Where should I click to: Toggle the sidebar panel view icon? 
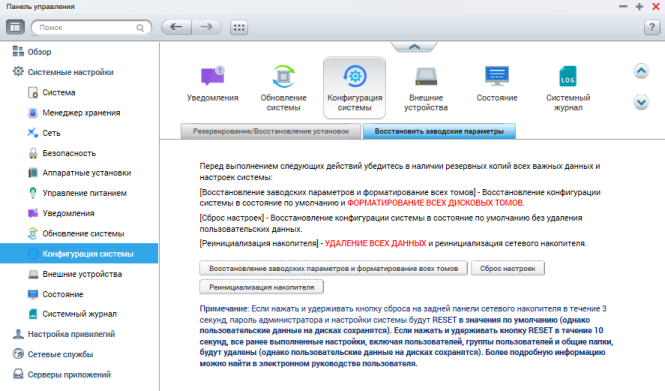pyautogui.click(x=15, y=27)
